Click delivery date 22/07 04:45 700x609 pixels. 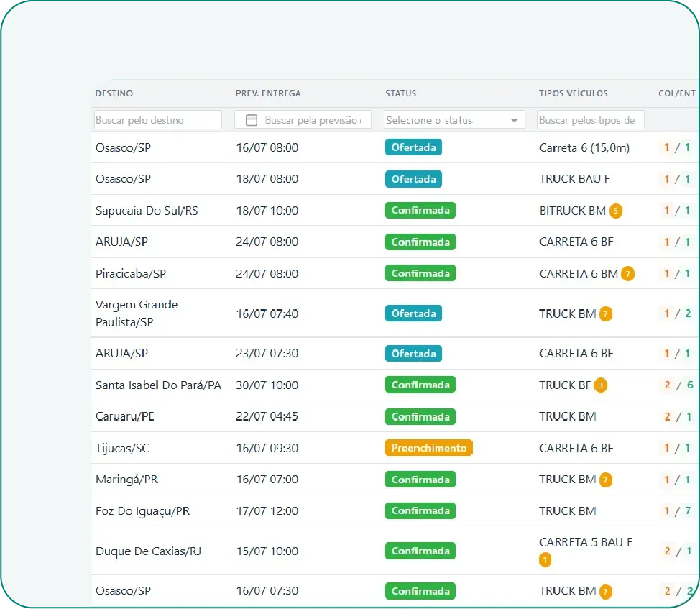click(x=267, y=416)
